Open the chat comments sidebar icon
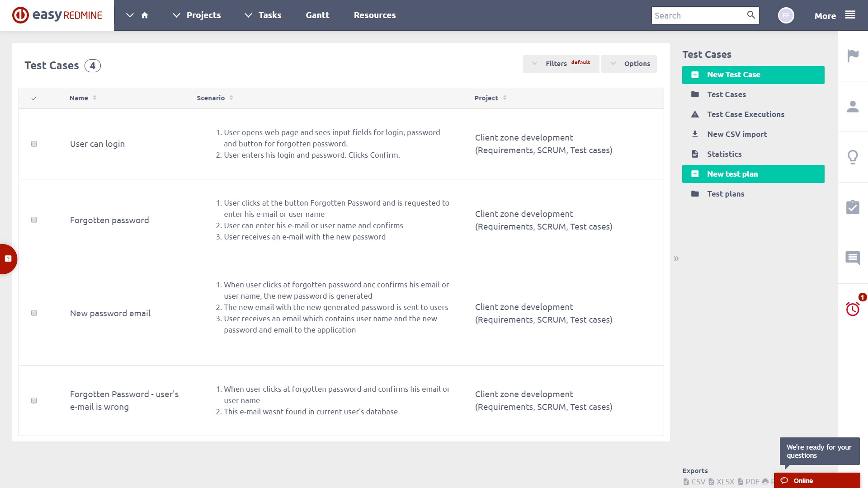This screenshot has width=868, height=488. (x=853, y=258)
